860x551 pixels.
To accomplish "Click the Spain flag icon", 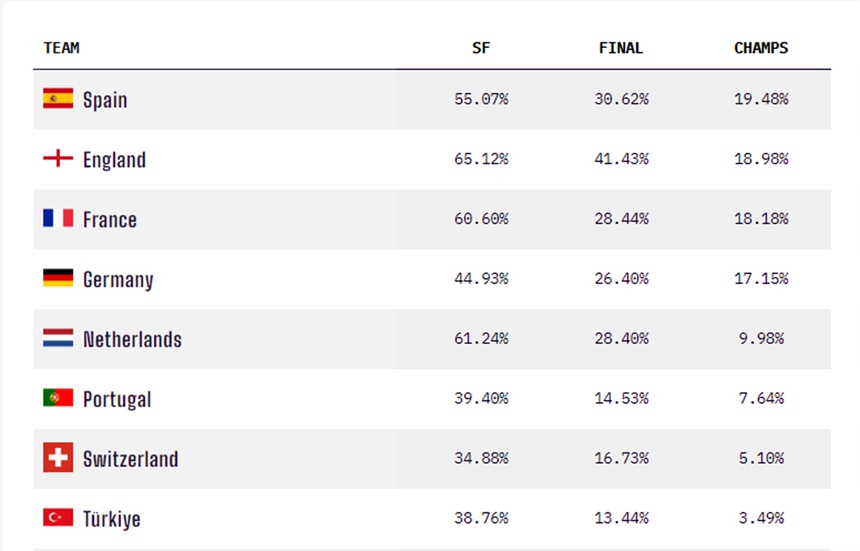I will point(58,99).
